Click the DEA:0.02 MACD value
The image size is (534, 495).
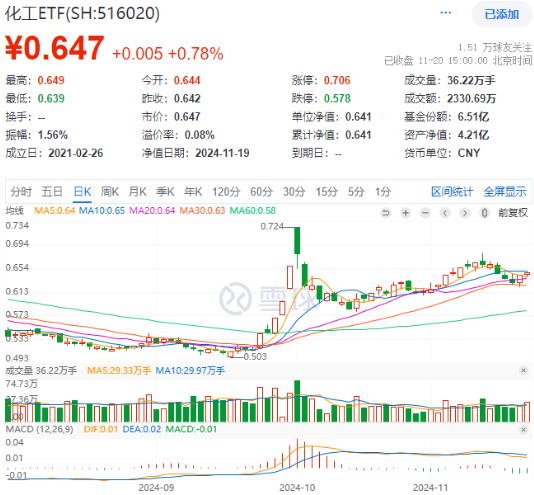(141, 429)
